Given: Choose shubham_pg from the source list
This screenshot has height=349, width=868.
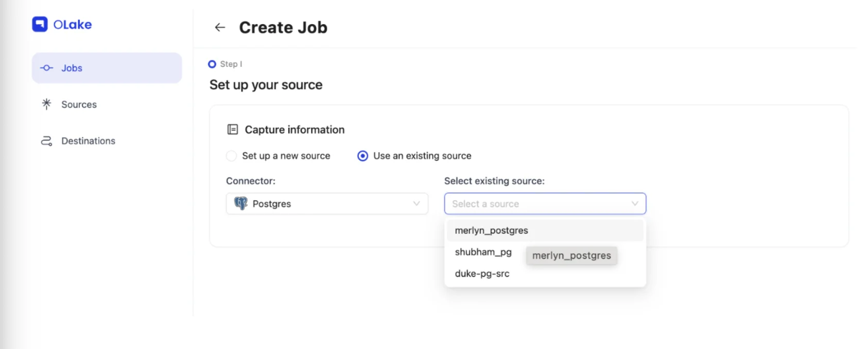Looking at the screenshot, I should click(483, 252).
